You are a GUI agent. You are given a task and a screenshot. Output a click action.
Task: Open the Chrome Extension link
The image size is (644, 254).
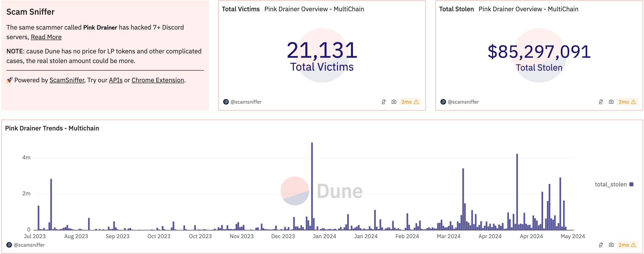157,80
